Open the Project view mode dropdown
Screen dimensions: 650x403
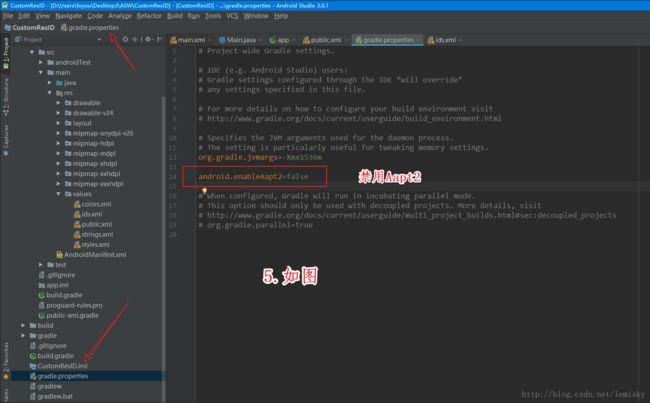99,40
